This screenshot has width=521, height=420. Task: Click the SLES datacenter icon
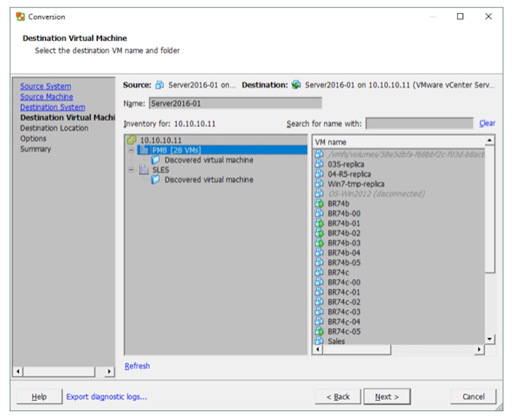[144, 170]
